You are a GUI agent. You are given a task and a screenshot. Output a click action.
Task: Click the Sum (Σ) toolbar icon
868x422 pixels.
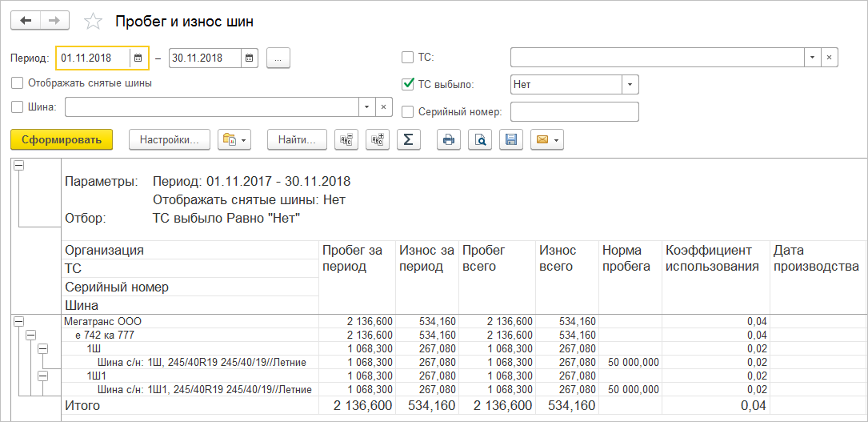coord(408,139)
